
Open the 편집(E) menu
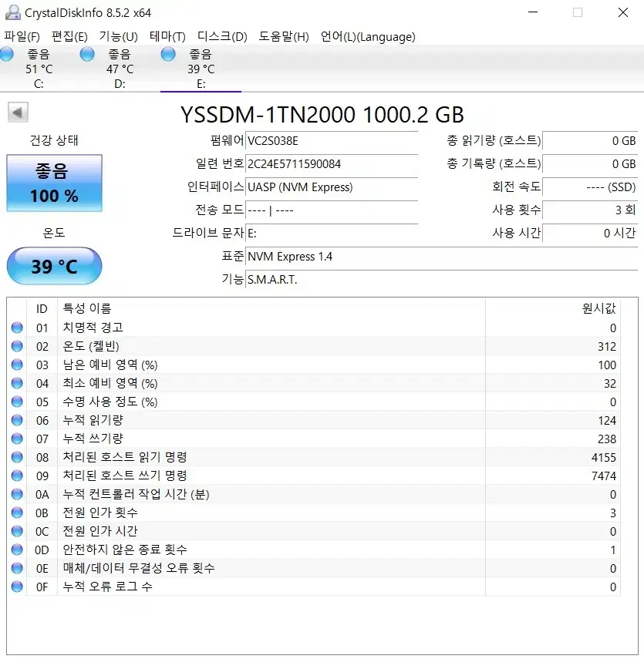(69, 36)
